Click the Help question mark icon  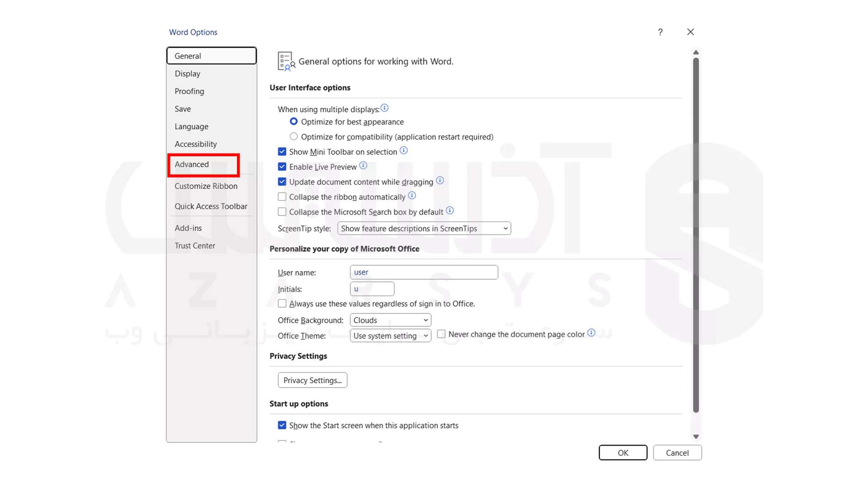point(660,32)
